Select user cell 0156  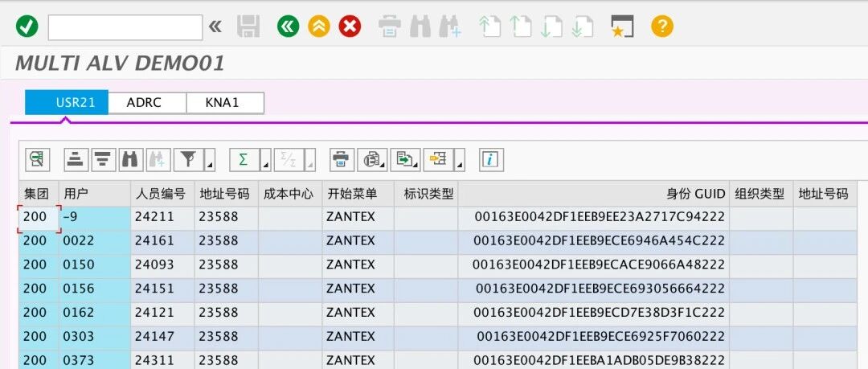(x=95, y=289)
